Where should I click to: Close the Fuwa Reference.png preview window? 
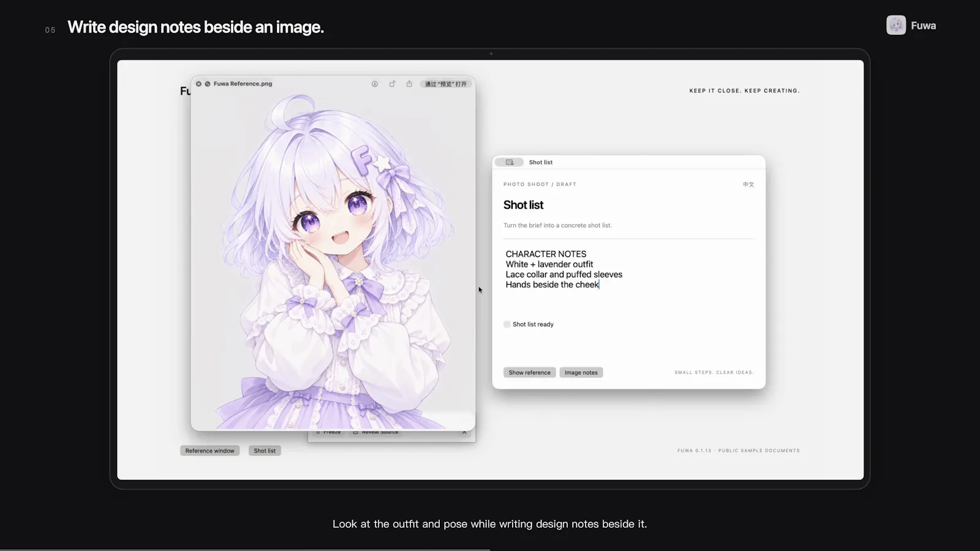[198, 84]
